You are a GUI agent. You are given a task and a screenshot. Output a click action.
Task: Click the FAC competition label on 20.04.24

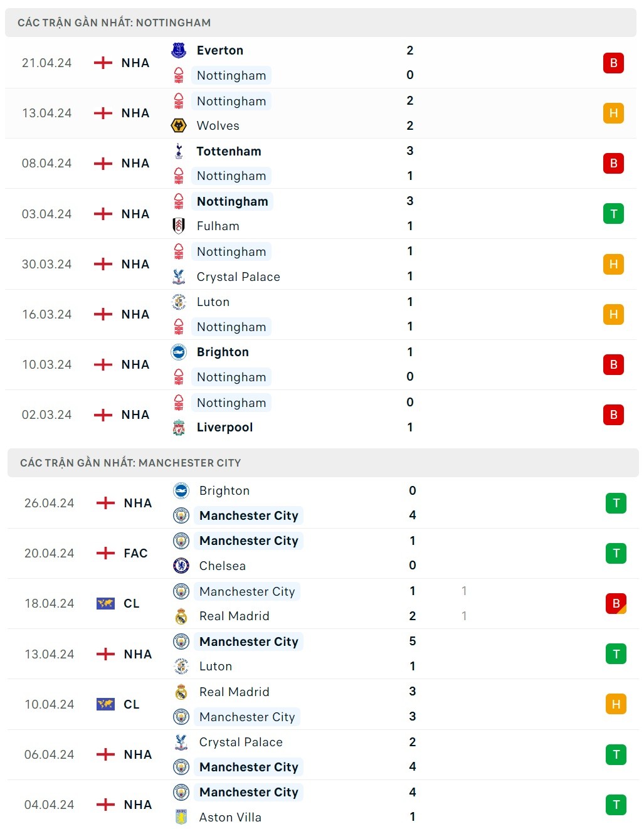point(135,553)
